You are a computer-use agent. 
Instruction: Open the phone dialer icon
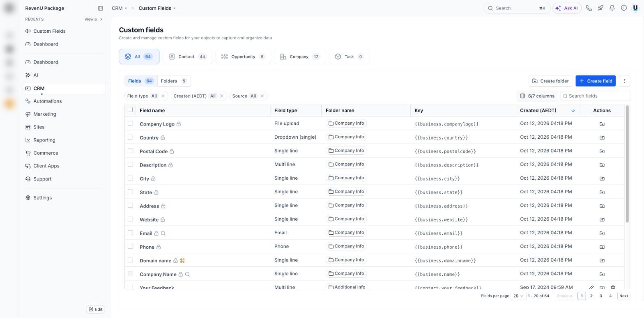(589, 8)
